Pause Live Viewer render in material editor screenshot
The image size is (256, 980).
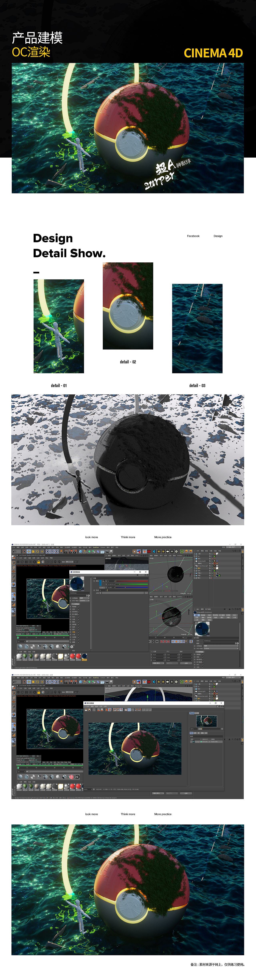point(26,562)
